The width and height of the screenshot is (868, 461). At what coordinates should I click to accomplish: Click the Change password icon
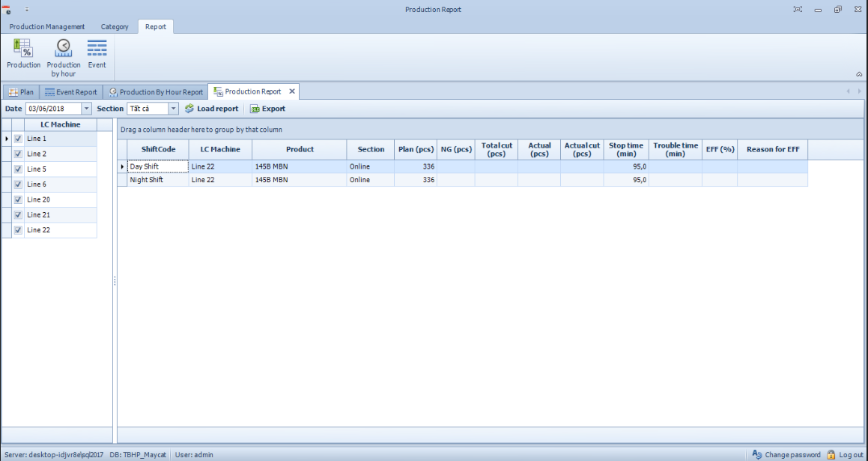click(756, 454)
